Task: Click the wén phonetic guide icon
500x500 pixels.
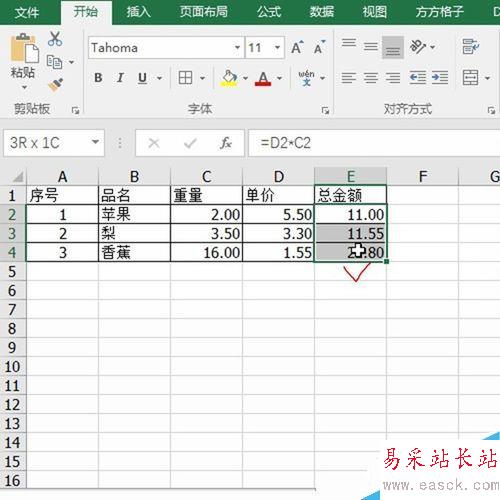Action: pos(306,78)
